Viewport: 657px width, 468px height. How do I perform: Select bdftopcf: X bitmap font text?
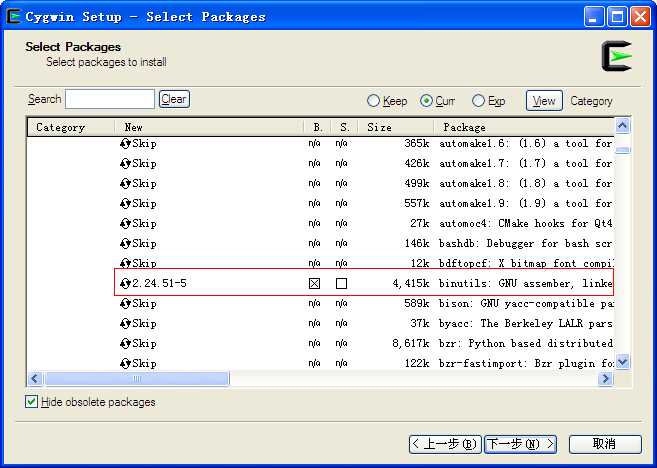[526, 264]
